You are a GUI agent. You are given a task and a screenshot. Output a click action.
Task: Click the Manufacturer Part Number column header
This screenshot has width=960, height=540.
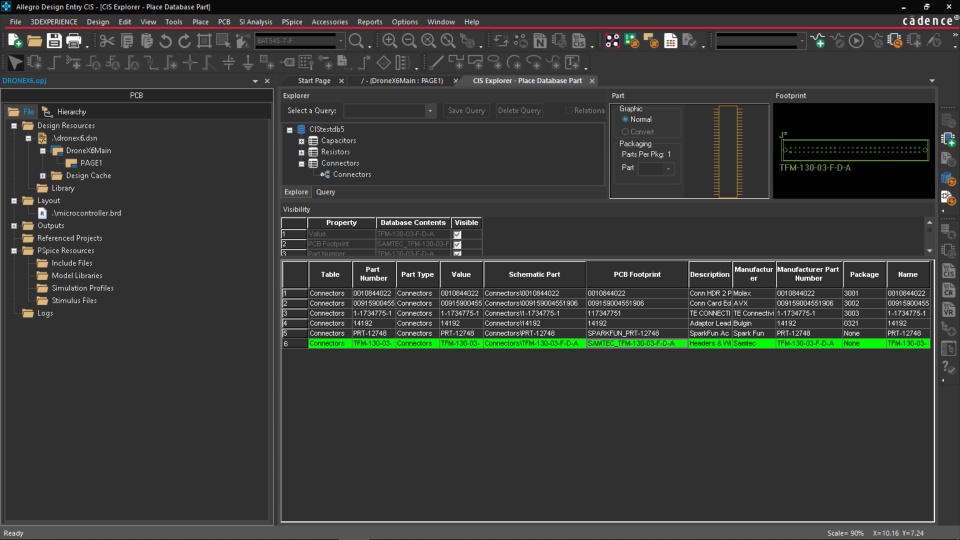808,274
